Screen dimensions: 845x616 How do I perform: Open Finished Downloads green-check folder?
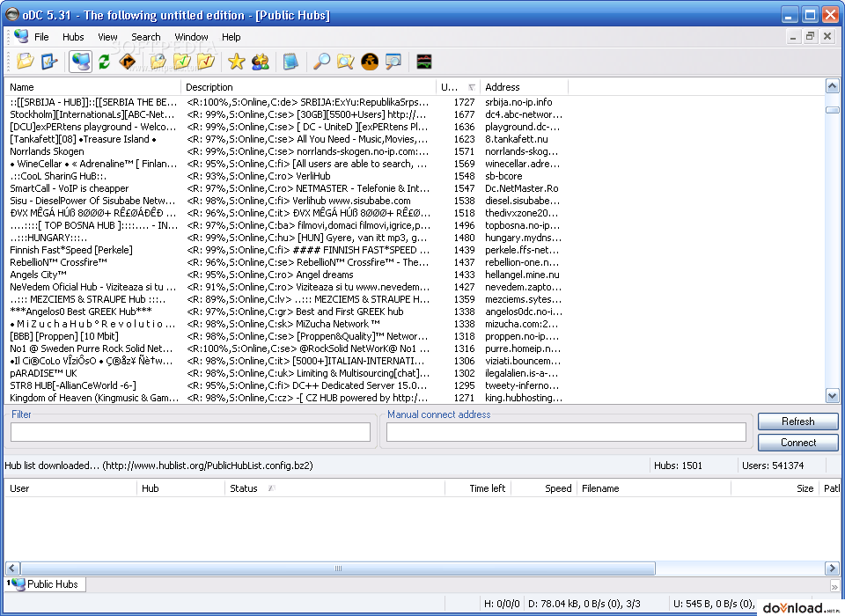pos(181,62)
